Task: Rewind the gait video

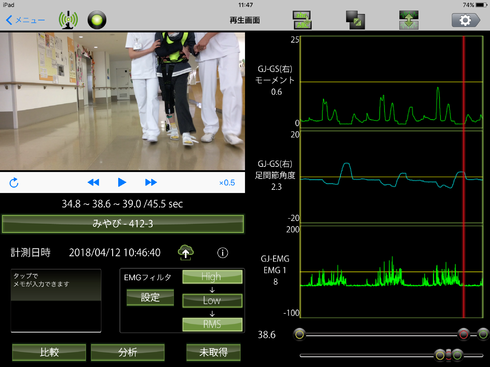Action: coord(93,182)
